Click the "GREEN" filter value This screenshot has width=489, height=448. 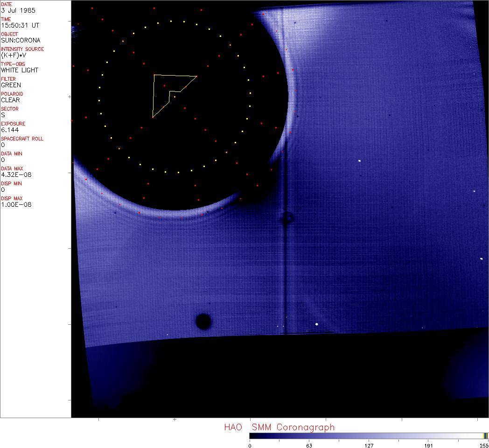click(11, 85)
